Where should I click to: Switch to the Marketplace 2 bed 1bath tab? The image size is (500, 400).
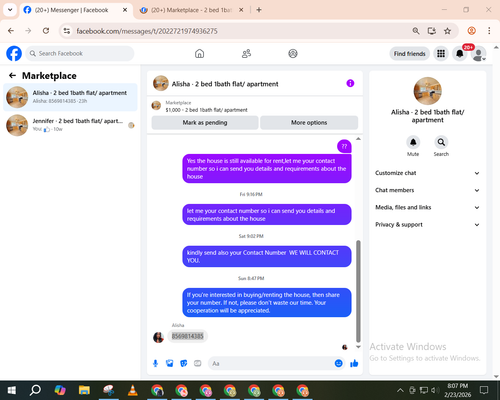[191, 10]
